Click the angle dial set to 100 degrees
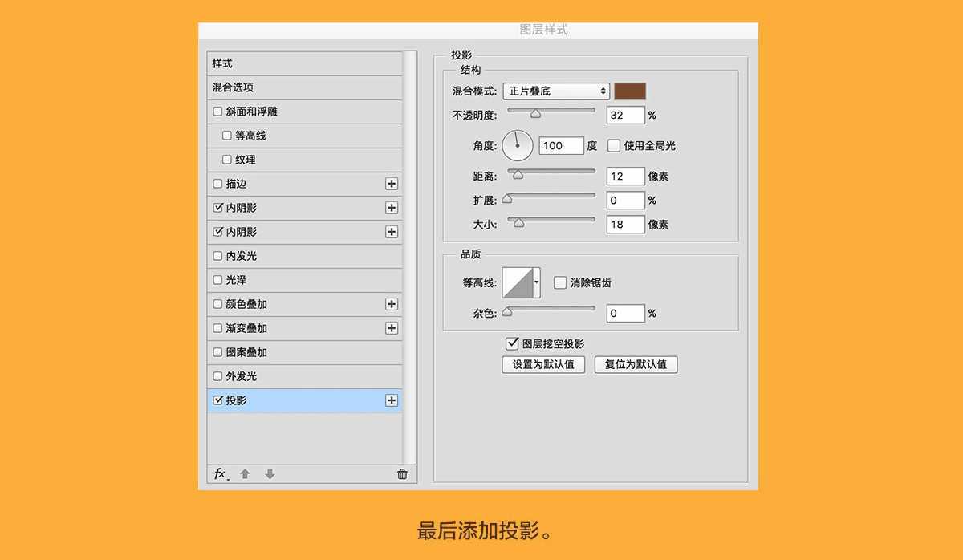This screenshot has height=560, width=963. click(518, 145)
